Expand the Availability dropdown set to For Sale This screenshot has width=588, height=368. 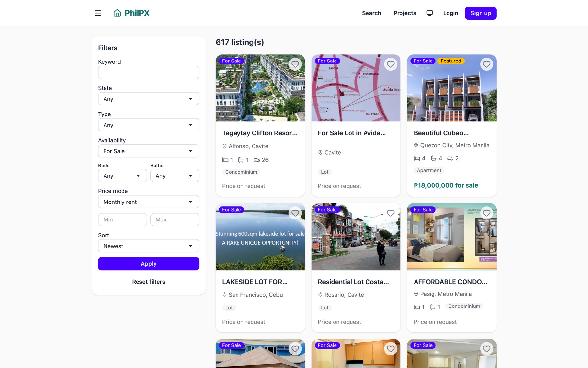149,151
